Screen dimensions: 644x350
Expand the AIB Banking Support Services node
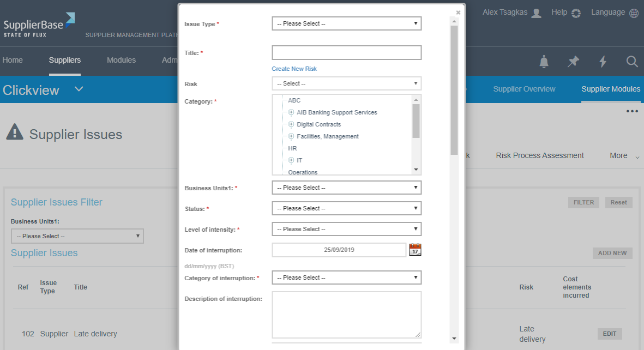tap(291, 112)
